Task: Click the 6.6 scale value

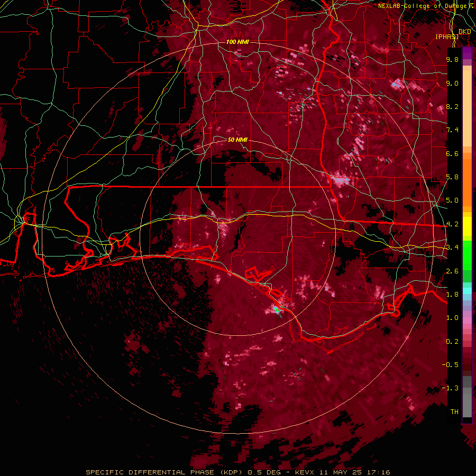Action: pyautogui.click(x=452, y=153)
